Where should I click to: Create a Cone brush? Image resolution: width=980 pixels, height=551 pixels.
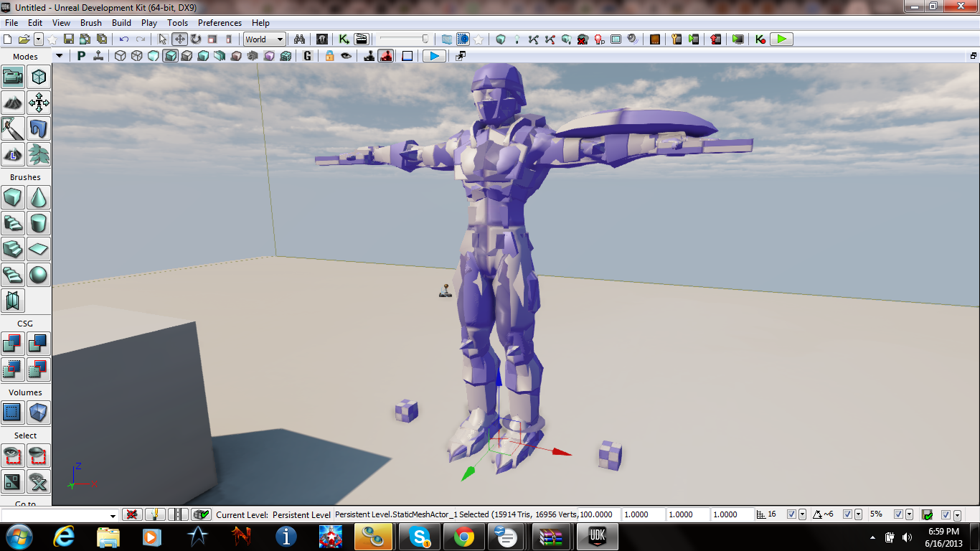[39, 197]
